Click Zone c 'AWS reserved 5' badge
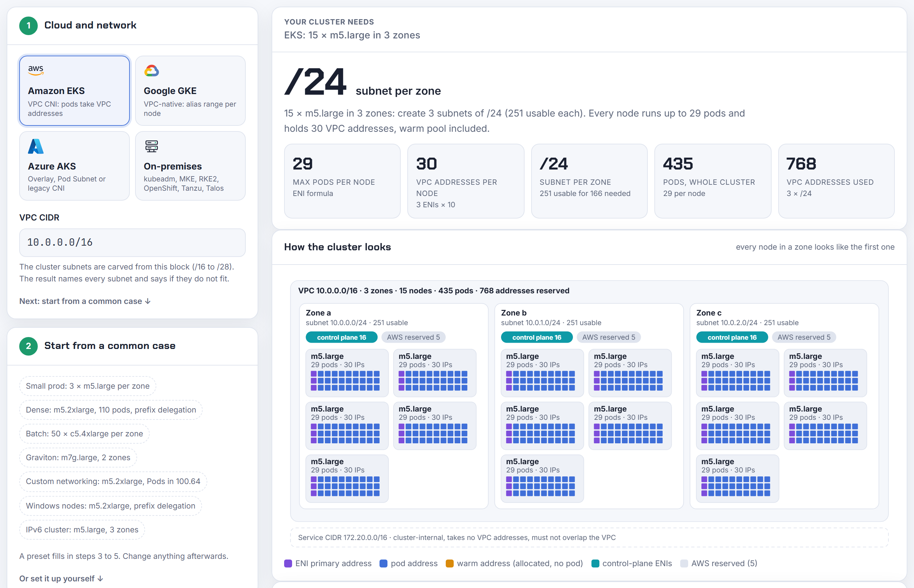 [x=804, y=337]
